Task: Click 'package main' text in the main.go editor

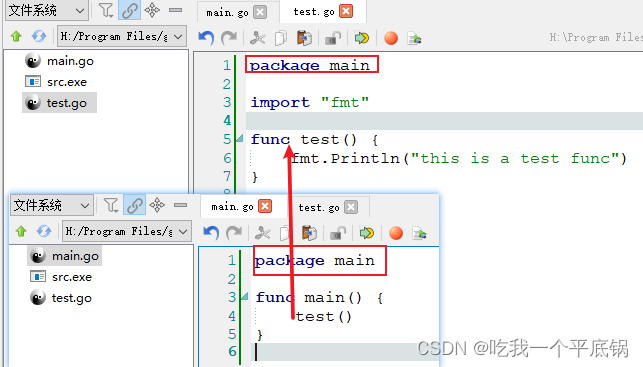Action: (315, 261)
